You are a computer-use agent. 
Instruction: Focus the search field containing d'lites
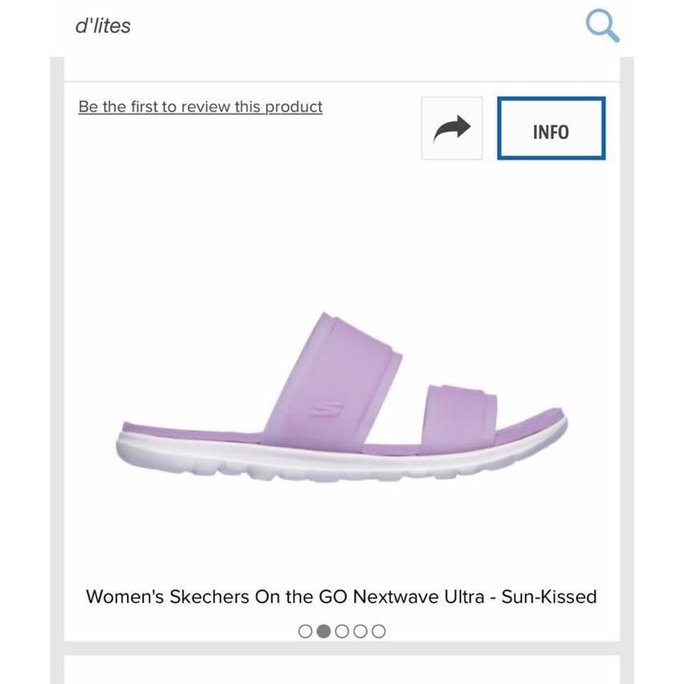pos(300,26)
